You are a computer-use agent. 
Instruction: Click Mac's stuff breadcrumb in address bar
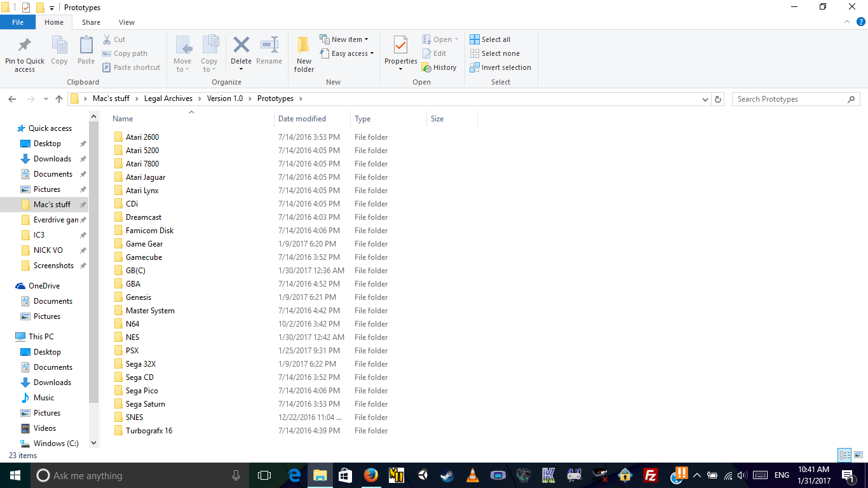(x=111, y=98)
